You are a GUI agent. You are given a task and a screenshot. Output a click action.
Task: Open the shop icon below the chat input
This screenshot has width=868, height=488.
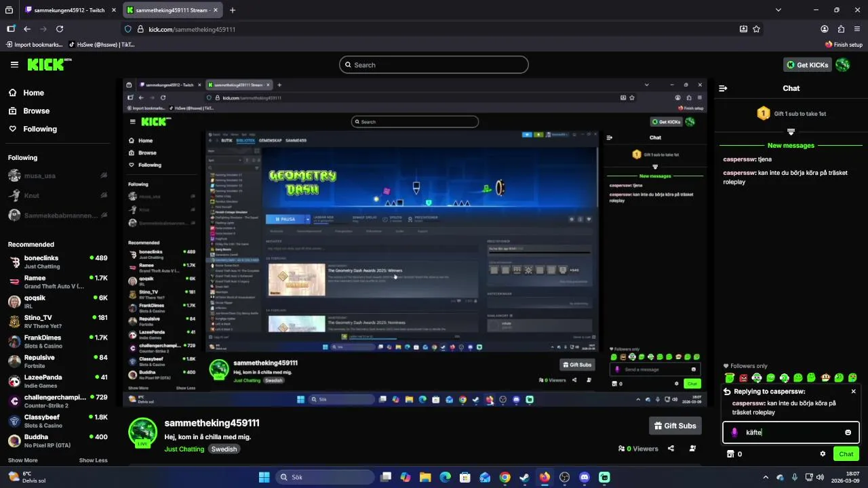pos(730,454)
